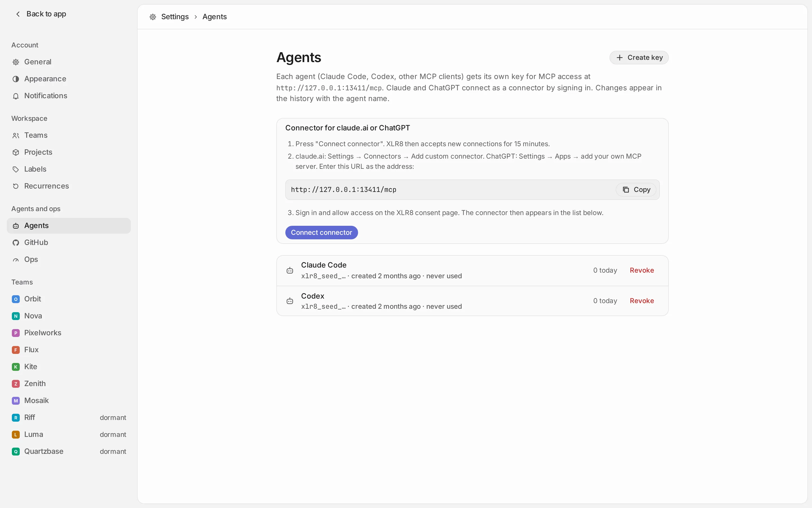Click the Create key button
The image size is (812, 508).
[x=639, y=58]
